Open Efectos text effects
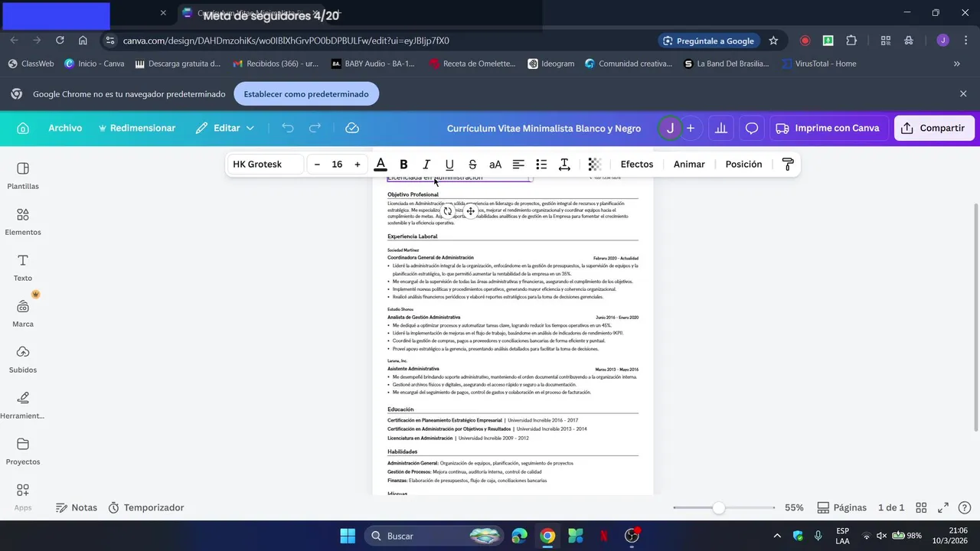The image size is (980, 551). coord(637,165)
